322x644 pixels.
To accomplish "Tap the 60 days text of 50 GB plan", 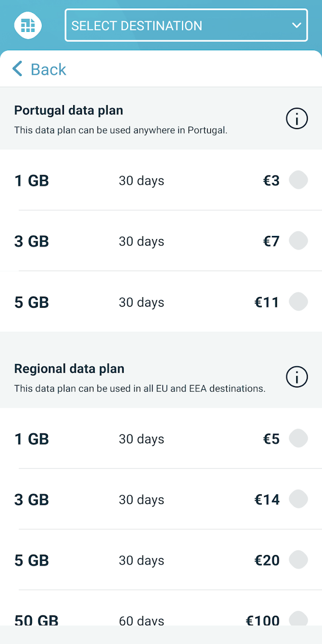I will (x=141, y=621).
